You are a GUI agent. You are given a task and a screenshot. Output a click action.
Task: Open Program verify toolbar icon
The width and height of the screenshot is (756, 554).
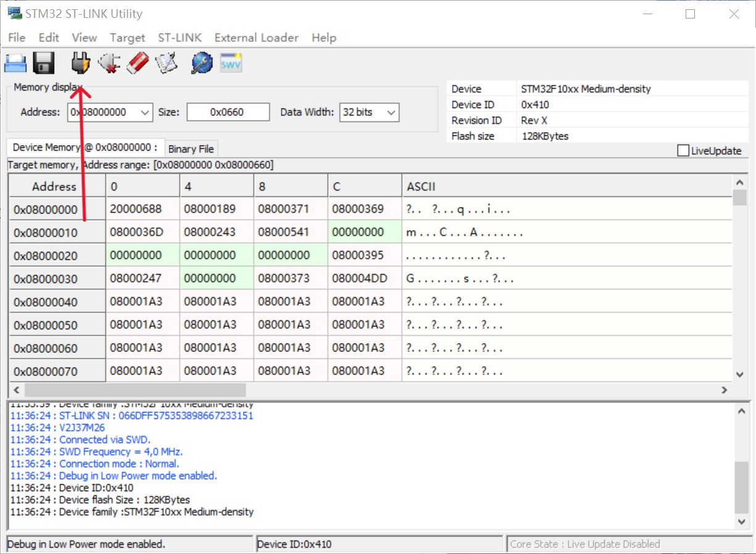point(167,62)
